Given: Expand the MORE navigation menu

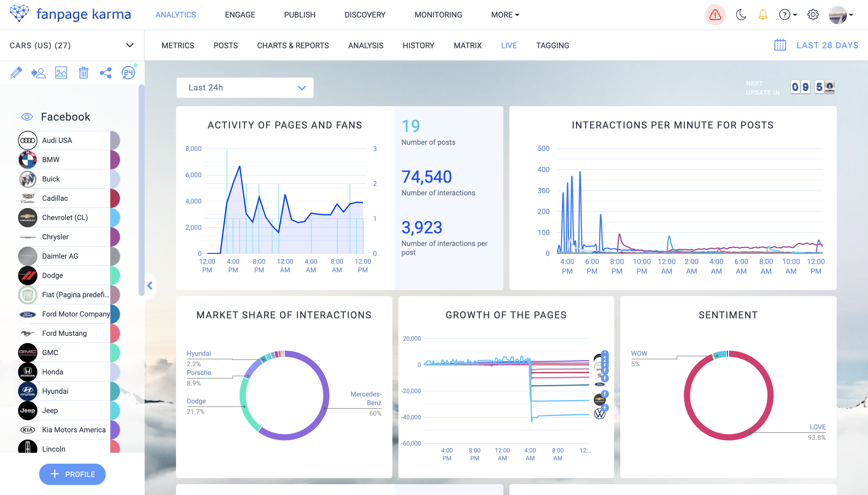Looking at the screenshot, I should click(x=505, y=14).
